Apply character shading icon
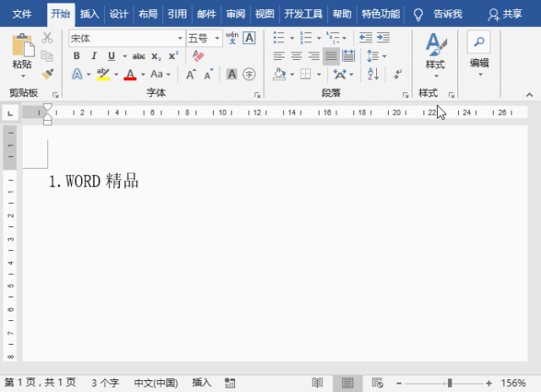The width and height of the screenshot is (541, 392). tap(232, 74)
